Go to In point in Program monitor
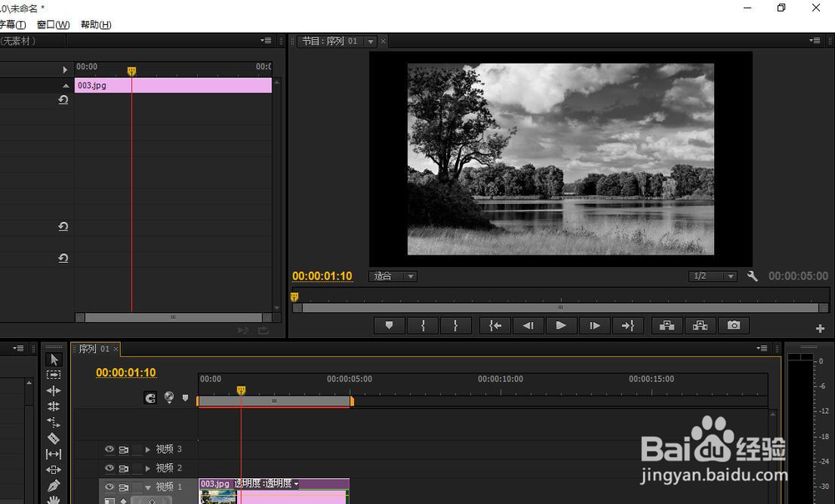835x504 pixels. [495, 325]
